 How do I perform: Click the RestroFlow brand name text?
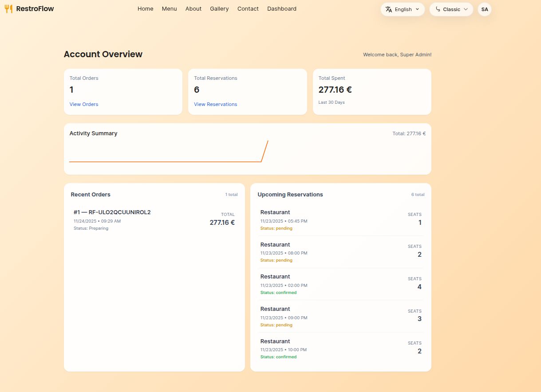(x=35, y=9)
